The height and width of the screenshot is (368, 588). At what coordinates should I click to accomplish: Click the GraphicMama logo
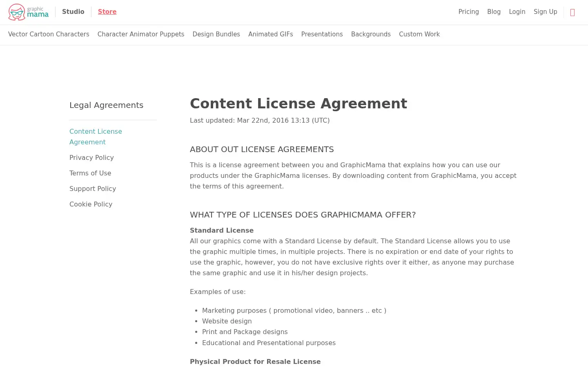pos(29,12)
